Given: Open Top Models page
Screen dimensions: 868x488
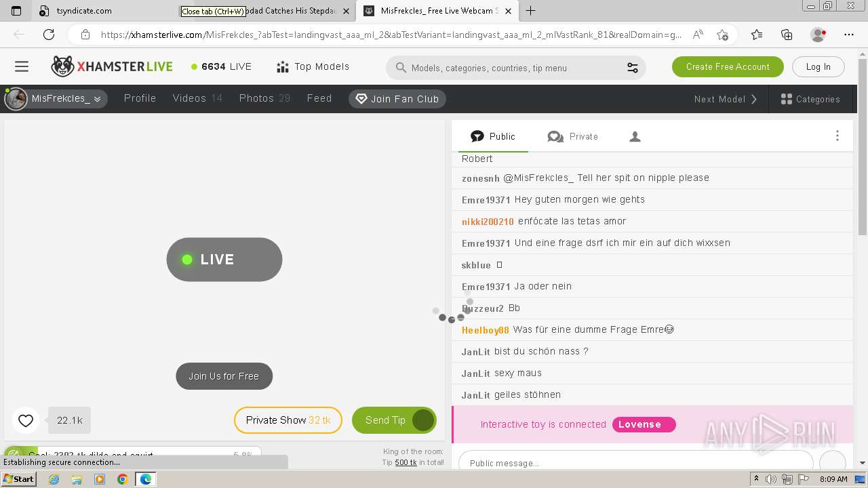Looking at the screenshot, I should [x=313, y=66].
